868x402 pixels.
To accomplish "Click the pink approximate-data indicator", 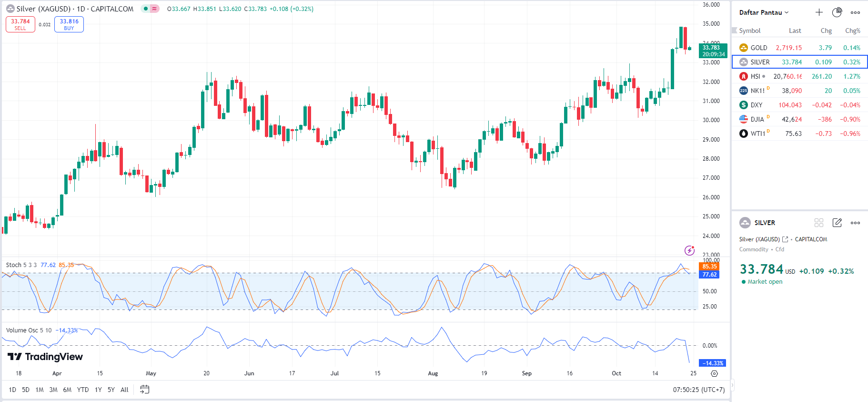I will click(154, 9).
